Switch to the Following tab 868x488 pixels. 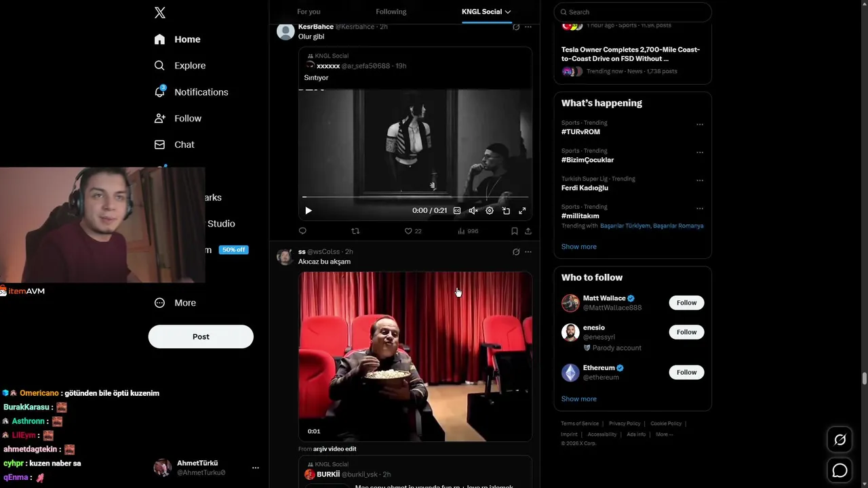(391, 12)
